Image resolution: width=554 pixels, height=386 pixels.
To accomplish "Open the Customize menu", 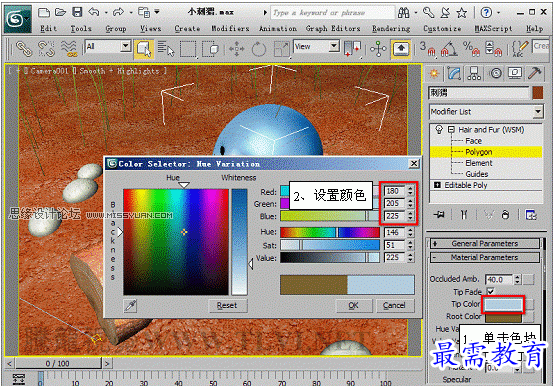I will pyautogui.click(x=442, y=29).
